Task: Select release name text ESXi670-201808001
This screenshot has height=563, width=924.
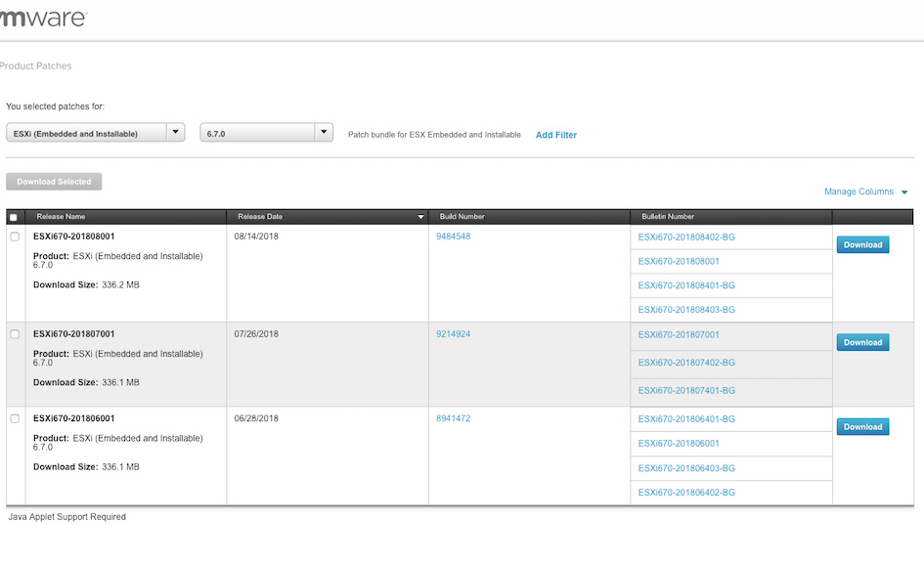Action: click(73, 237)
